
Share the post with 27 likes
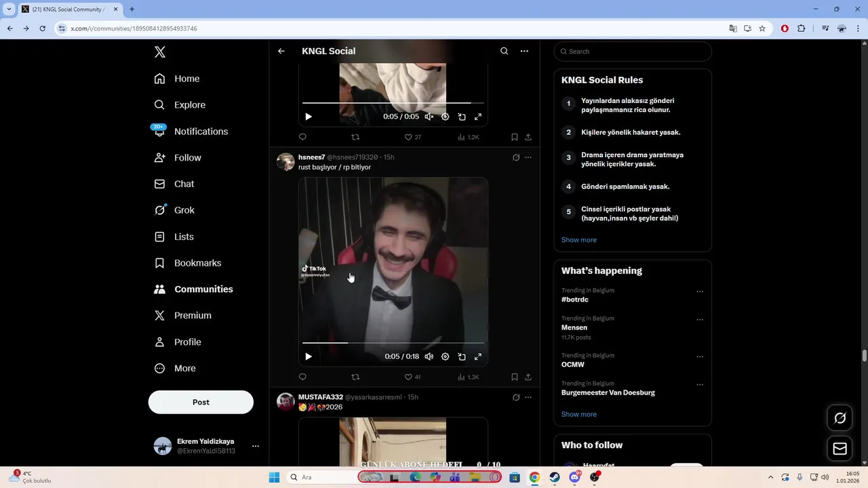click(528, 137)
